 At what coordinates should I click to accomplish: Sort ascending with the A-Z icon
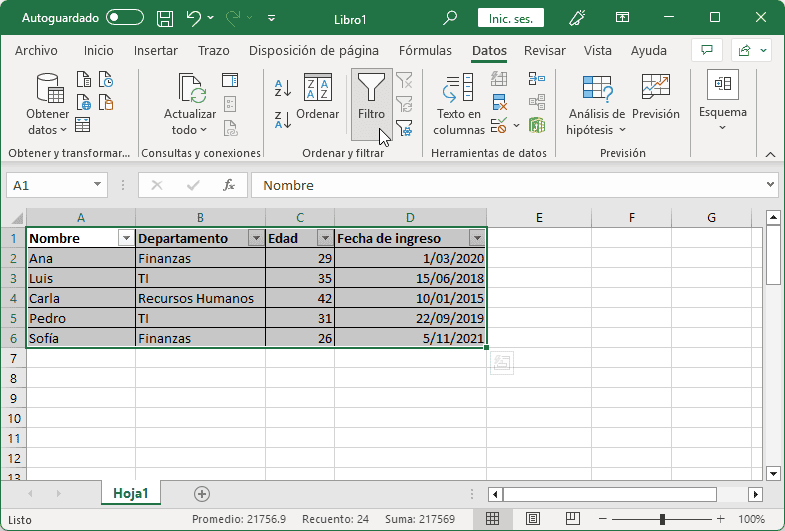point(283,89)
